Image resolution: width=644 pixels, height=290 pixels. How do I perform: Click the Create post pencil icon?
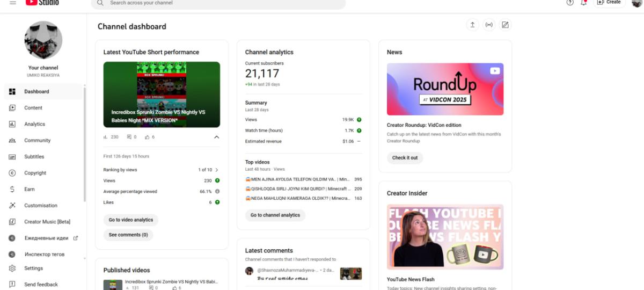click(x=504, y=25)
